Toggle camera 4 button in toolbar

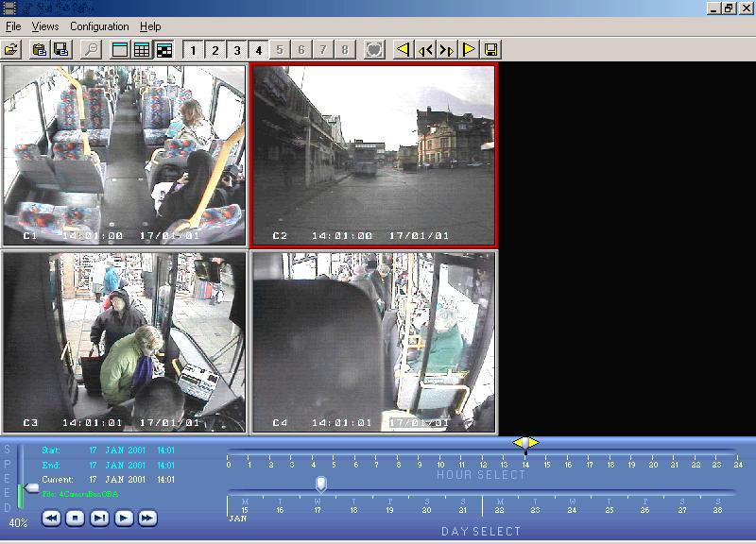(x=258, y=49)
